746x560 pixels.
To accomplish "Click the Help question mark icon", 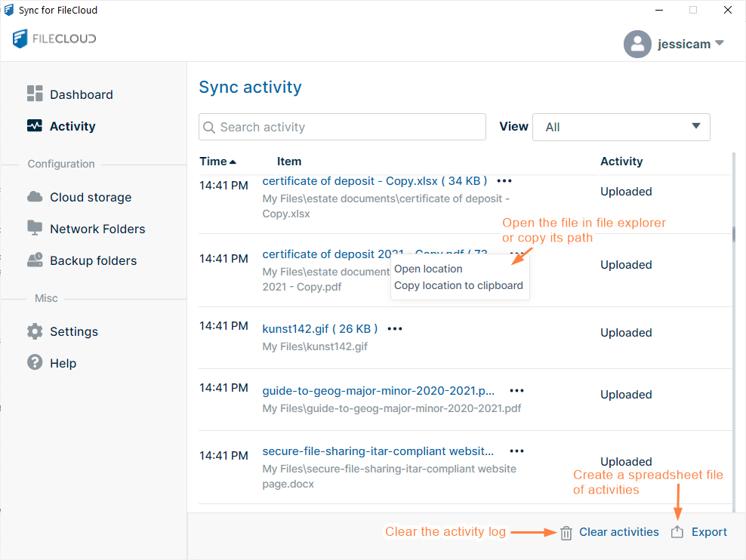I will (35, 363).
